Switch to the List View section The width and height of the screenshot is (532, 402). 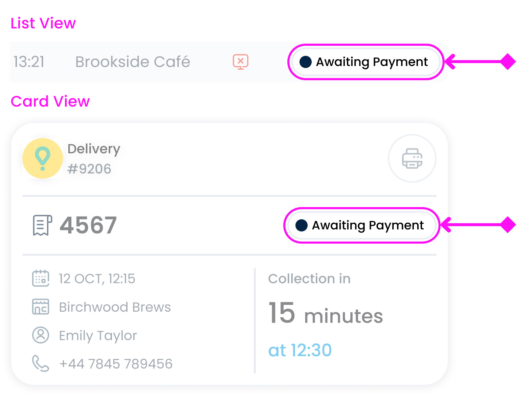(x=43, y=23)
